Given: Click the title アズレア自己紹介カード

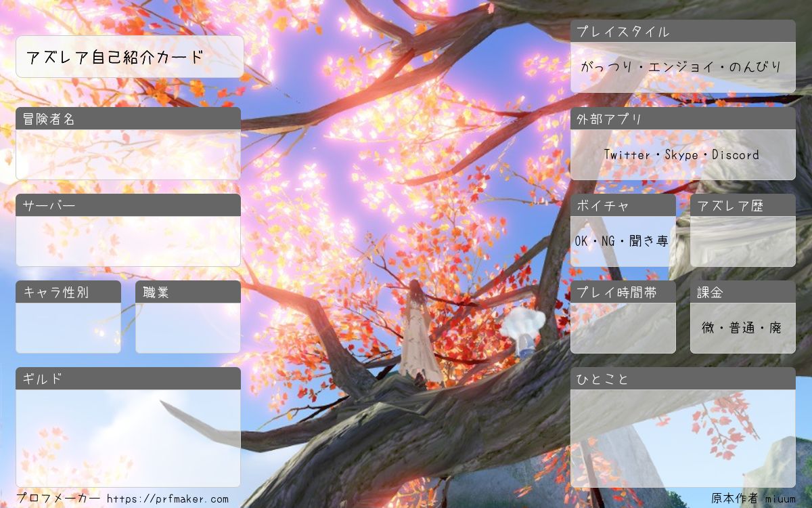Looking at the screenshot, I should [x=115, y=57].
